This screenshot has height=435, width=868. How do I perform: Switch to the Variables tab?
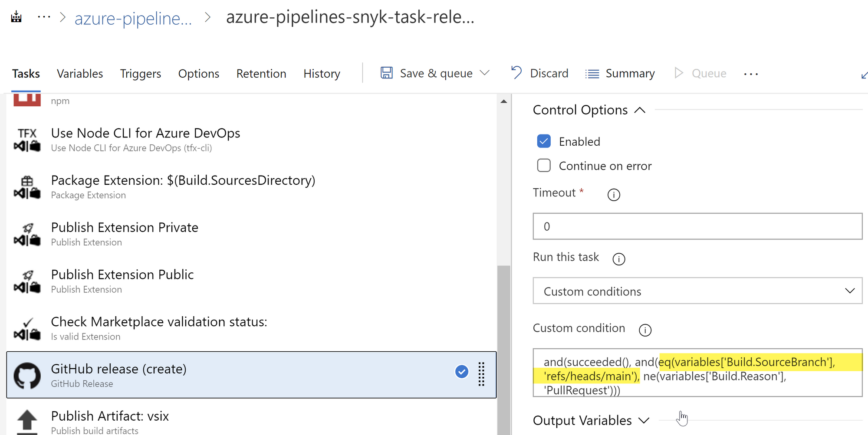(80, 74)
